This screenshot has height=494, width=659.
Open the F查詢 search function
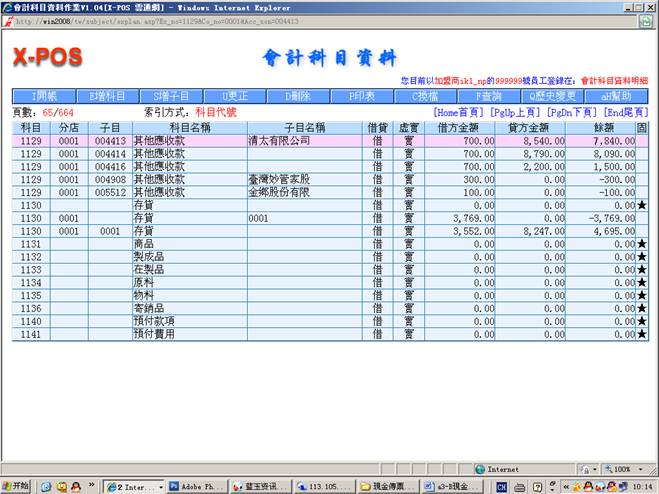coord(488,97)
